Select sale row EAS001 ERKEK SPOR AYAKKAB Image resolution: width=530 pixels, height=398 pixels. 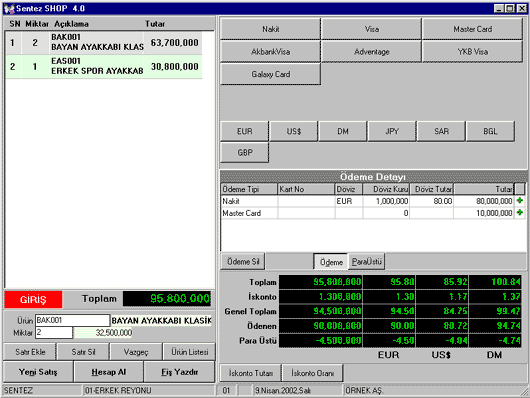pos(103,67)
